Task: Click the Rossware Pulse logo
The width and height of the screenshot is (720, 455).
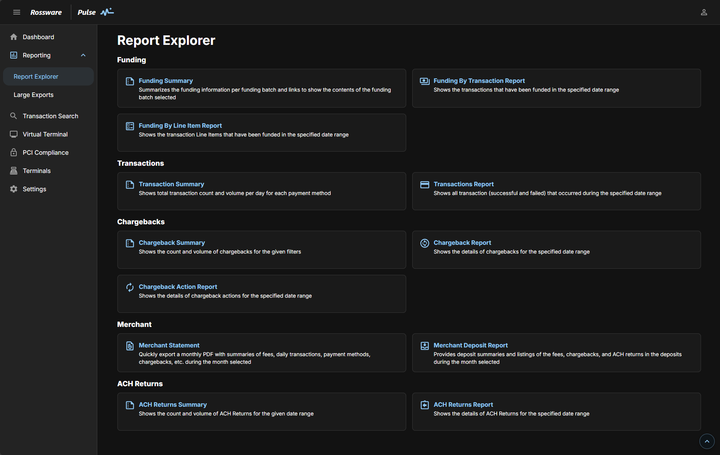Action: 72,12
